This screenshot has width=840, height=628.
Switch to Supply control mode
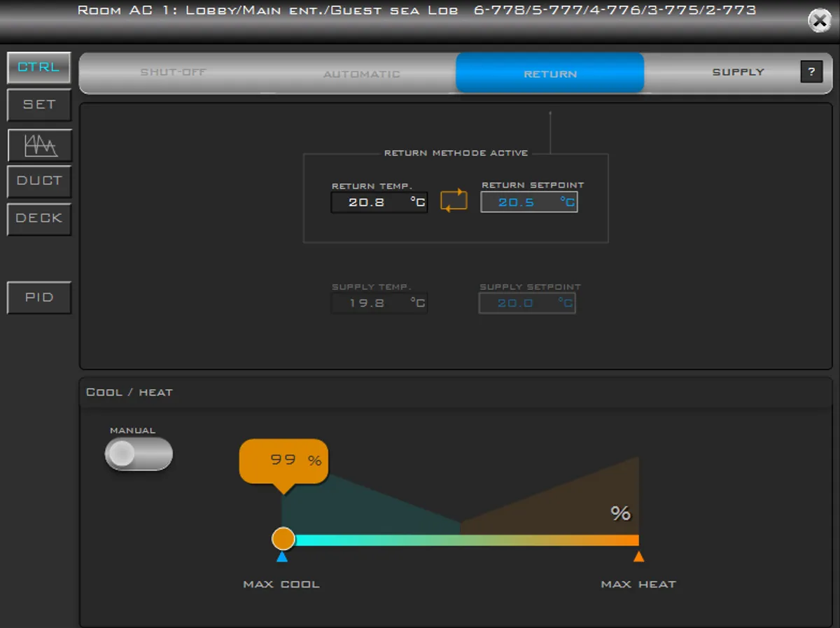tap(738, 72)
